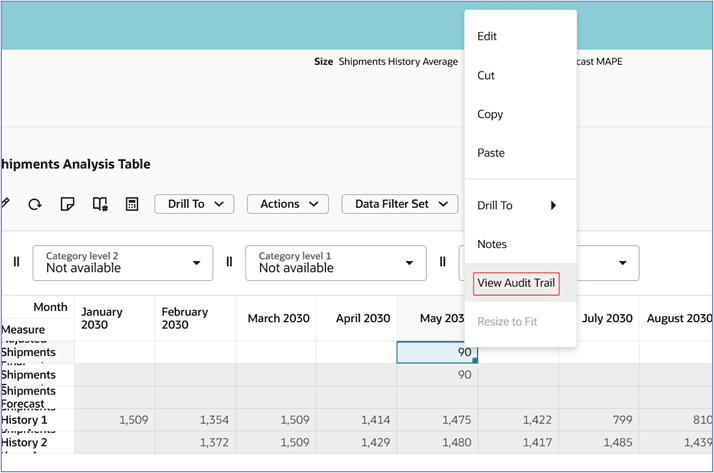714x473 pixels.
Task: Click History 2 value 1,480
Action: pyautogui.click(x=437, y=442)
